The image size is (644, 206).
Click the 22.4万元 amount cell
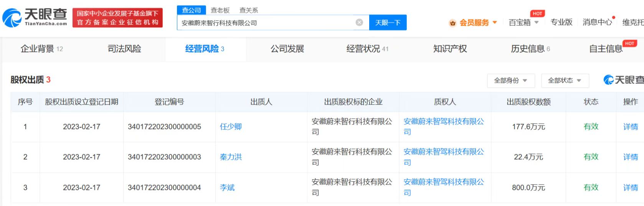(x=528, y=157)
